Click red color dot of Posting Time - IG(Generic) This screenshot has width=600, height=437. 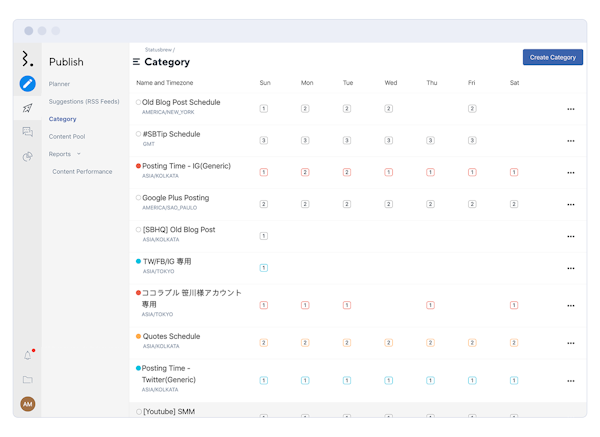pos(138,166)
